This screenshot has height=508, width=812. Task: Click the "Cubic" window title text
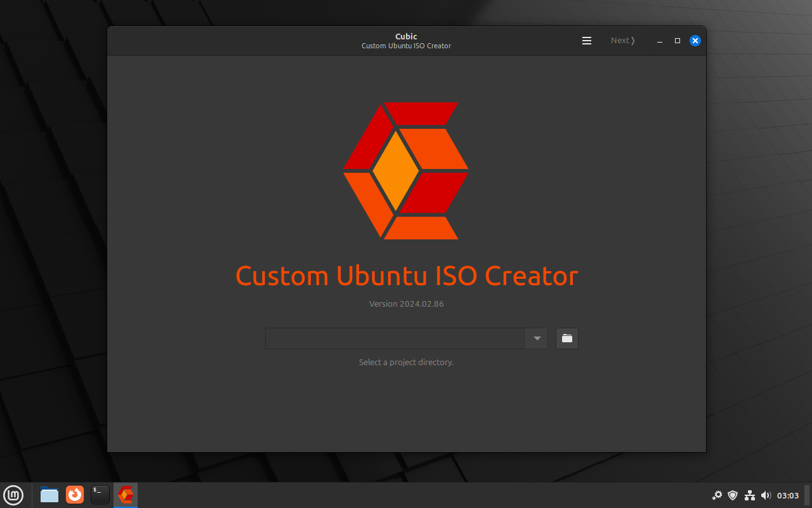click(406, 36)
